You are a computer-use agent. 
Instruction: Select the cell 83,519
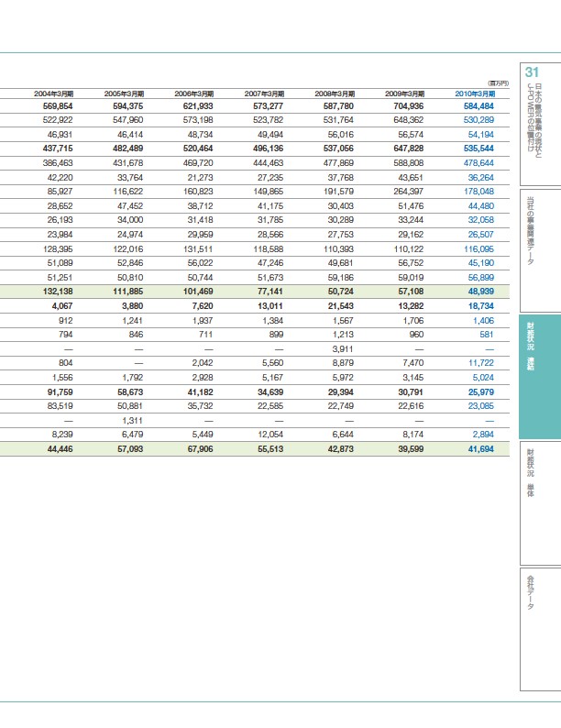[60, 406]
